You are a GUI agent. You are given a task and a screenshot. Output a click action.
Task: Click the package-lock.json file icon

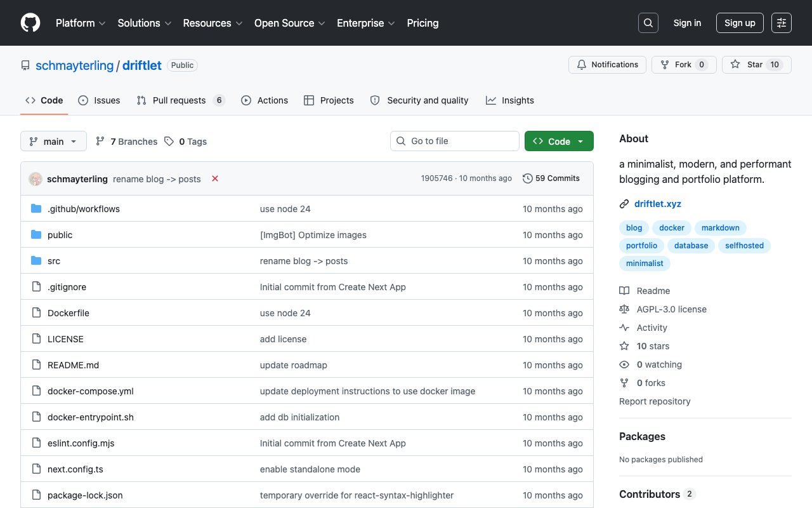(x=36, y=495)
